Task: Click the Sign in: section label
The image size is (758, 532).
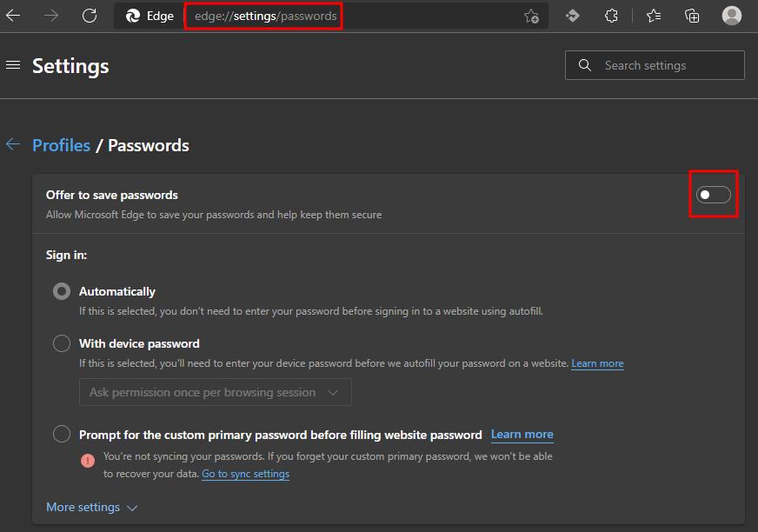Action: [66, 255]
